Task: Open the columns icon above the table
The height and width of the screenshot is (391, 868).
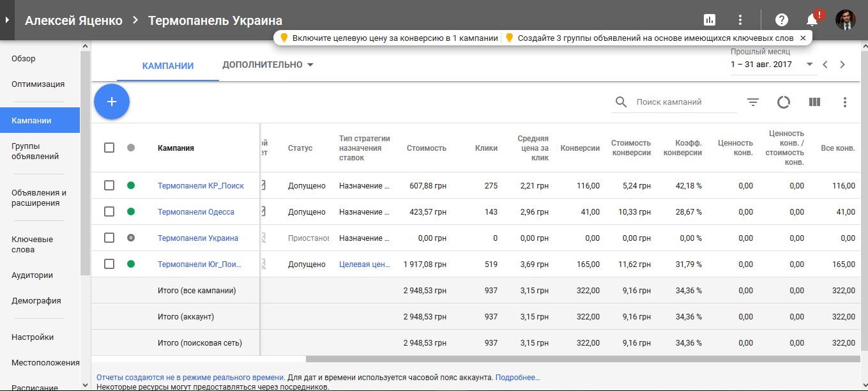Action: 814,102
